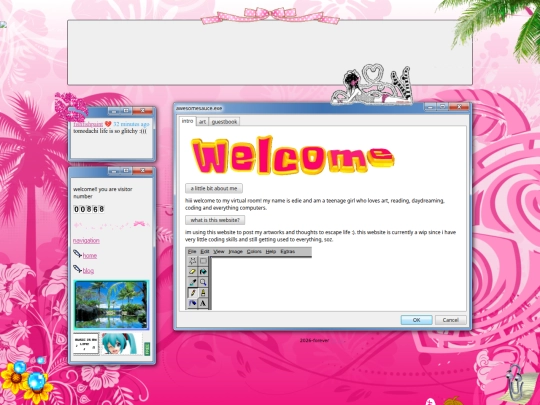540x405 pixels.
Task: Select the airbrush tool in paint
Action: [193, 303]
